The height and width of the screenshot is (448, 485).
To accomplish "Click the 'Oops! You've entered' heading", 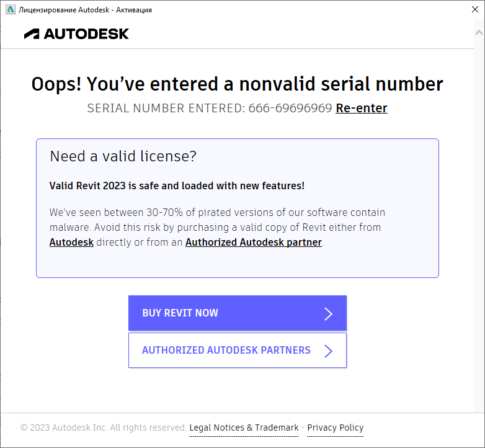I will click(237, 84).
